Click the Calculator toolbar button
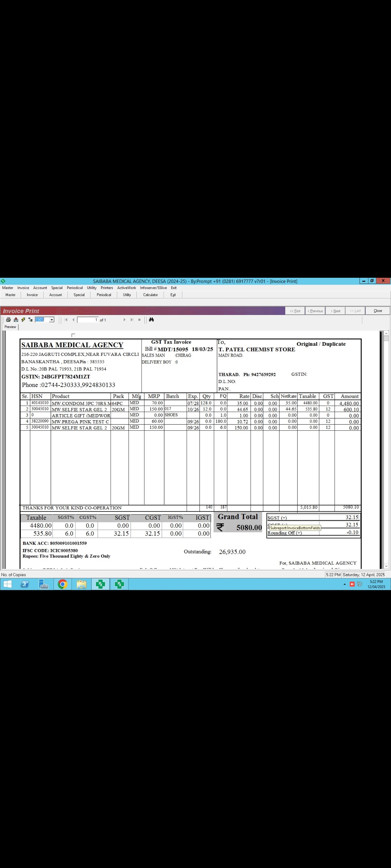 (x=150, y=295)
